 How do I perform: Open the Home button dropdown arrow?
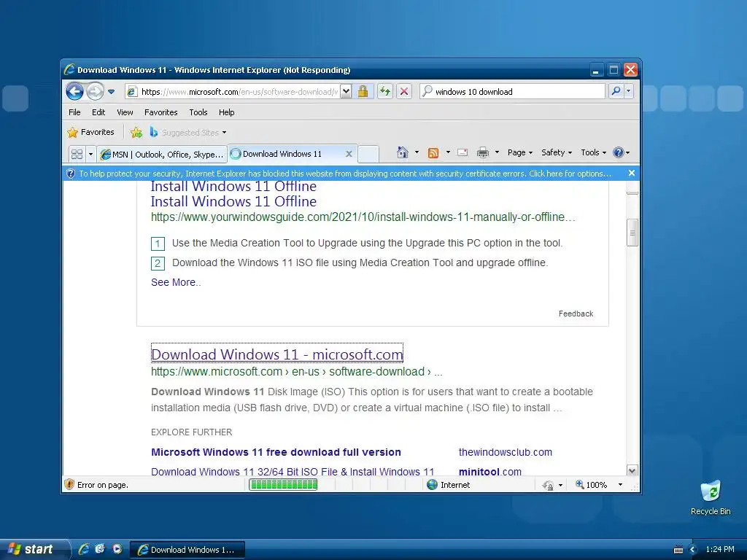pyautogui.click(x=417, y=152)
